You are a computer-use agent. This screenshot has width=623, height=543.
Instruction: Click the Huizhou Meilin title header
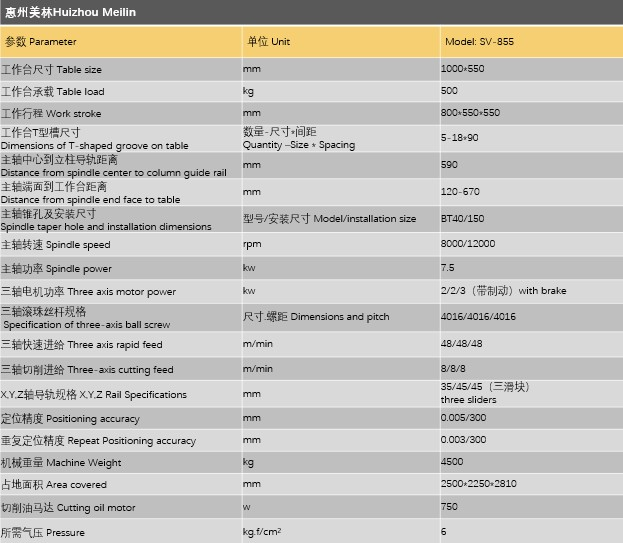[x=70, y=12]
